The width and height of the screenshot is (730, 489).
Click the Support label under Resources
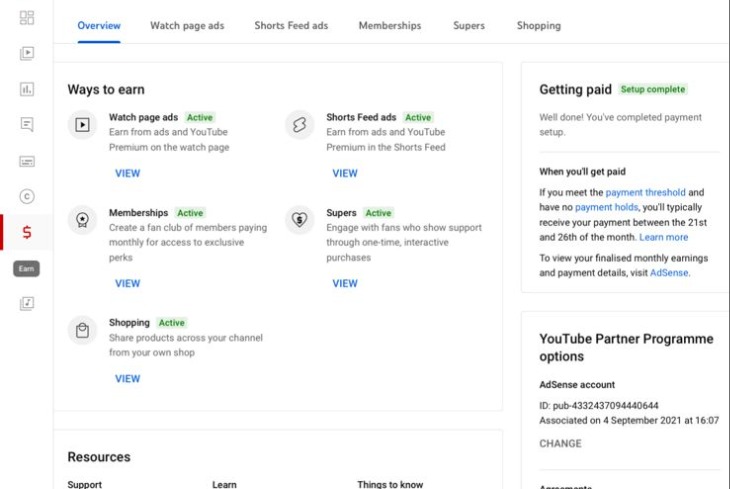click(x=84, y=484)
